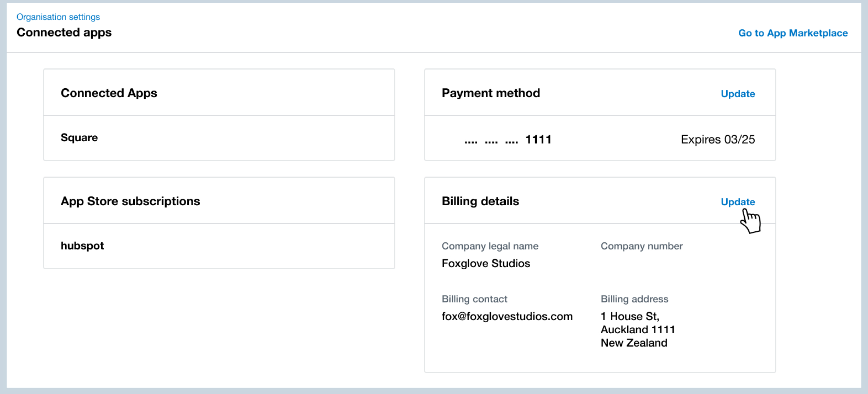Open Organisation settings link
Image resolution: width=868 pixels, height=394 pixels.
pyautogui.click(x=58, y=17)
